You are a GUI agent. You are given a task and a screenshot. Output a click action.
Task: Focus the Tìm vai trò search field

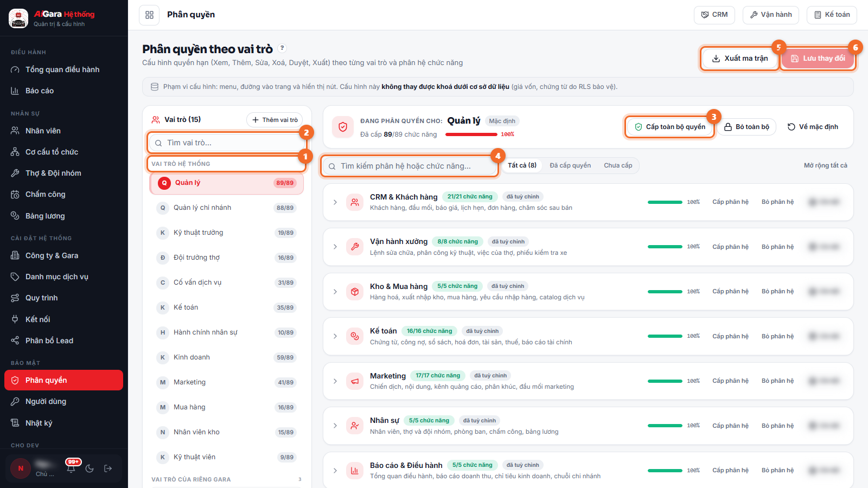tap(226, 143)
